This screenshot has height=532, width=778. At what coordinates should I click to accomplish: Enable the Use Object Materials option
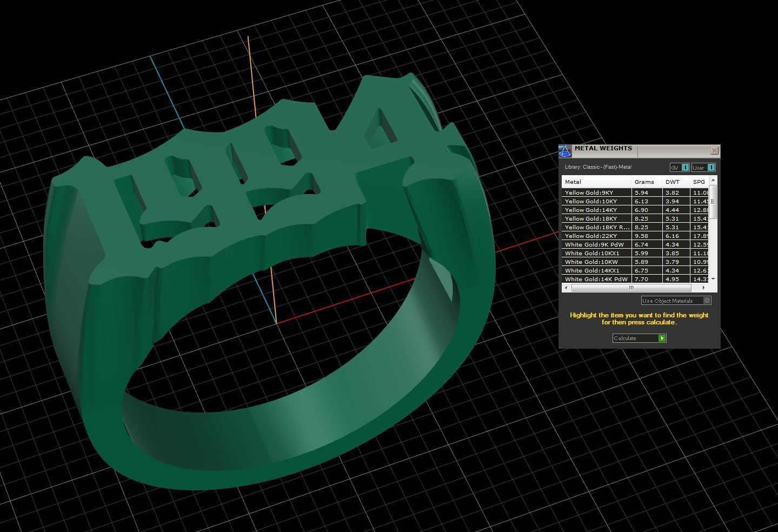point(676,301)
